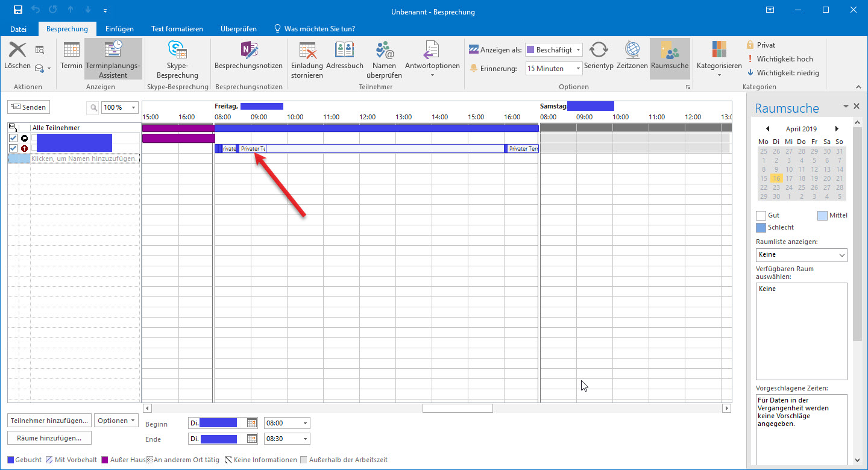Toggle the Raumsuche ribbon button
The image size is (868, 470).
click(x=670, y=59)
